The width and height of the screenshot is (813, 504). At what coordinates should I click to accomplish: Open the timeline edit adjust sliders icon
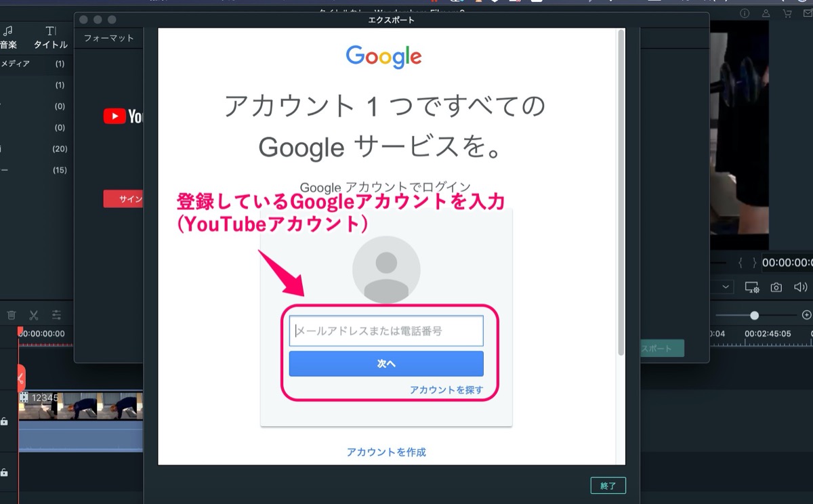pyautogui.click(x=57, y=315)
